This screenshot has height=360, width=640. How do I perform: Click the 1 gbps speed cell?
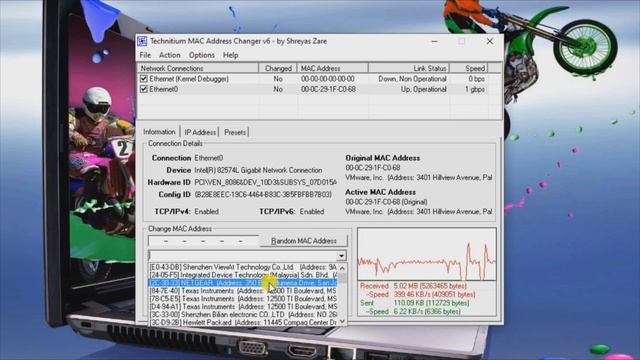475,89
